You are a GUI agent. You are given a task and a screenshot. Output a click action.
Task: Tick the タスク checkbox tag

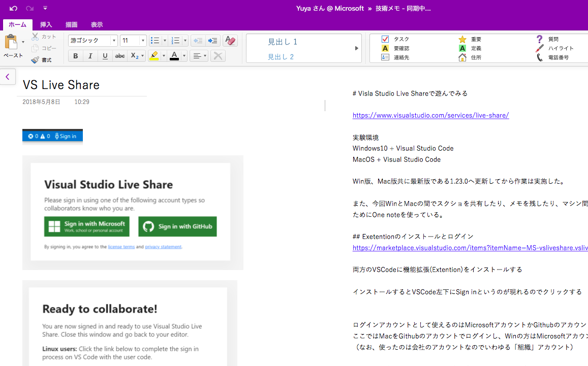click(385, 39)
